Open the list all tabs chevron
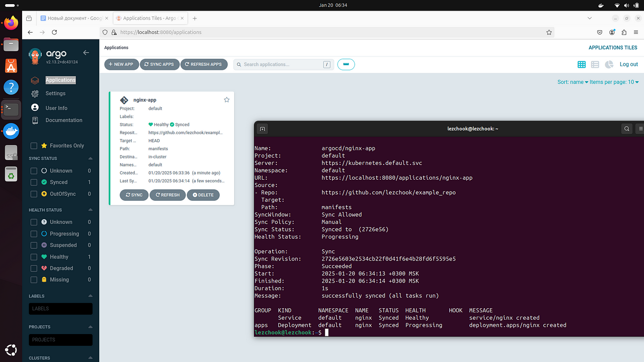The width and height of the screenshot is (644, 362). pyautogui.click(x=590, y=18)
